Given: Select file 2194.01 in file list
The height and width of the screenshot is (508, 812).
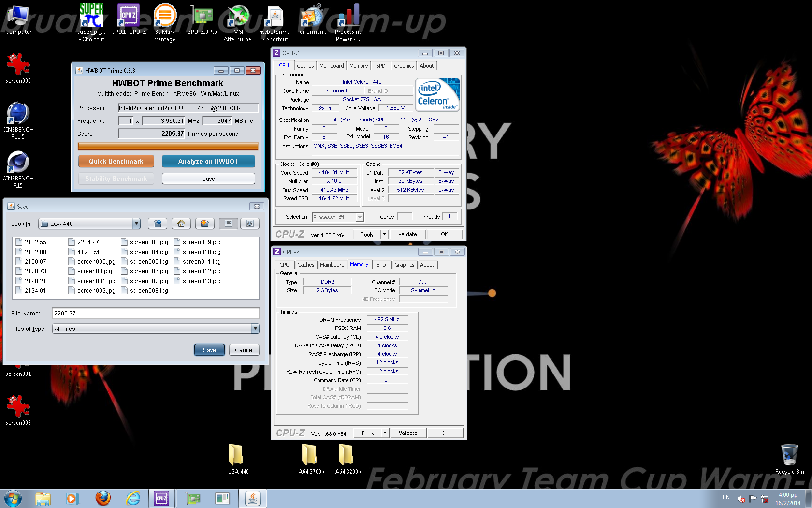Looking at the screenshot, I should point(31,291).
